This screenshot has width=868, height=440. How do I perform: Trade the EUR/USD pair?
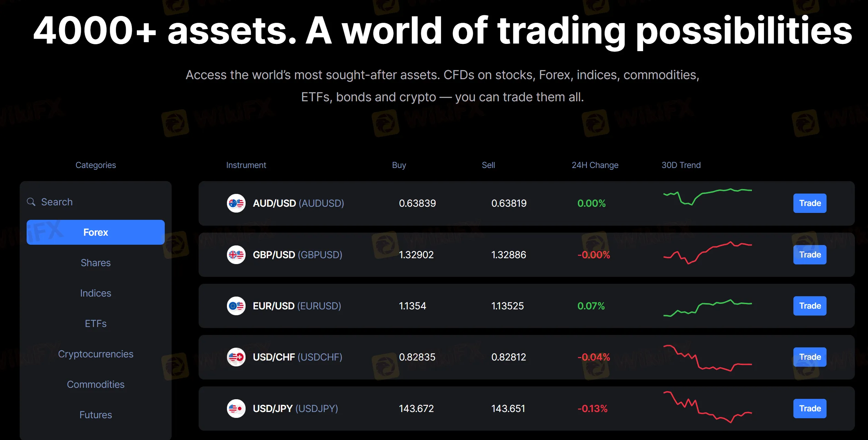tap(810, 306)
